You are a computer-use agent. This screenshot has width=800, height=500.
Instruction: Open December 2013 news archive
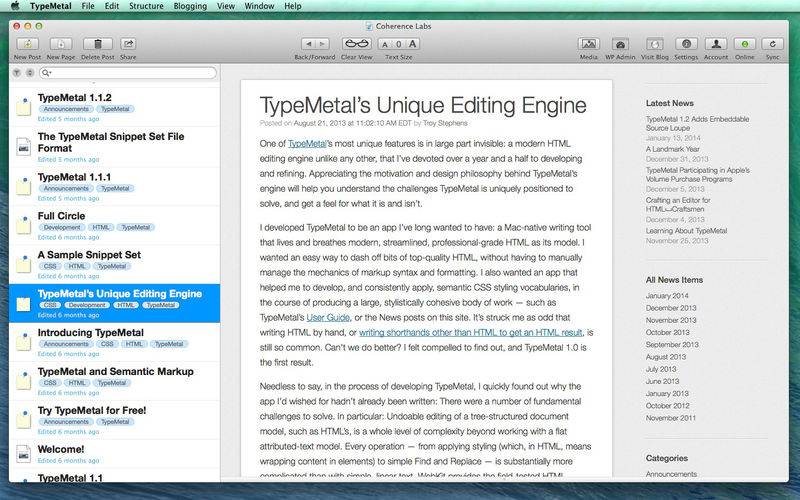pos(671,308)
